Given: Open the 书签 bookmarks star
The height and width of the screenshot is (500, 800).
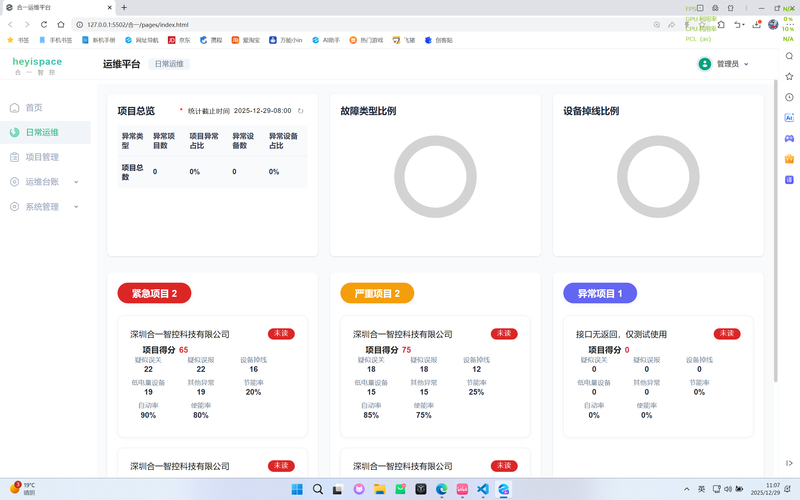Looking at the screenshot, I should 18,40.
